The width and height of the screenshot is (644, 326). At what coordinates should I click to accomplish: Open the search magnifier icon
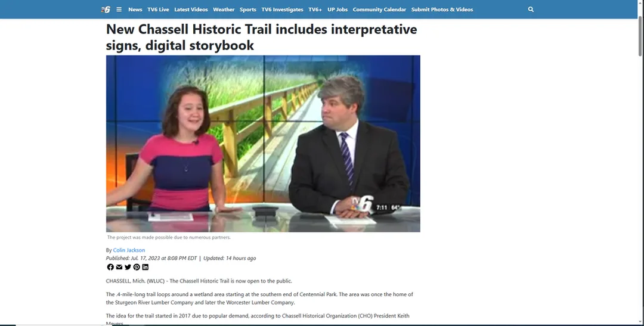tap(531, 10)
